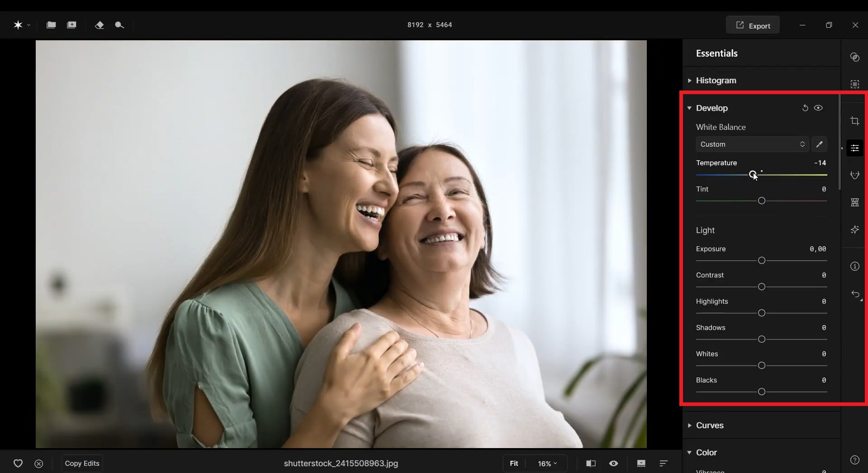
Task: Open the grid-figure tools icon in sidebar
Action: [x=854, y=202]
